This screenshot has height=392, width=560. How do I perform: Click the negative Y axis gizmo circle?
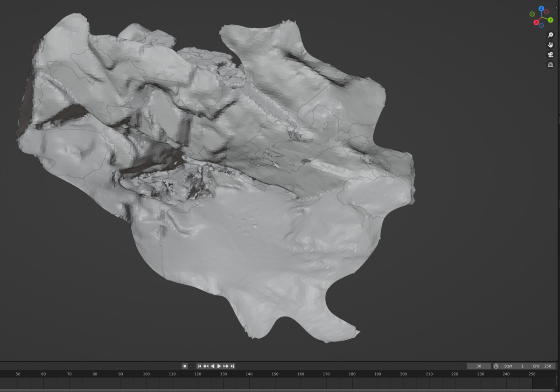(532, 14)
